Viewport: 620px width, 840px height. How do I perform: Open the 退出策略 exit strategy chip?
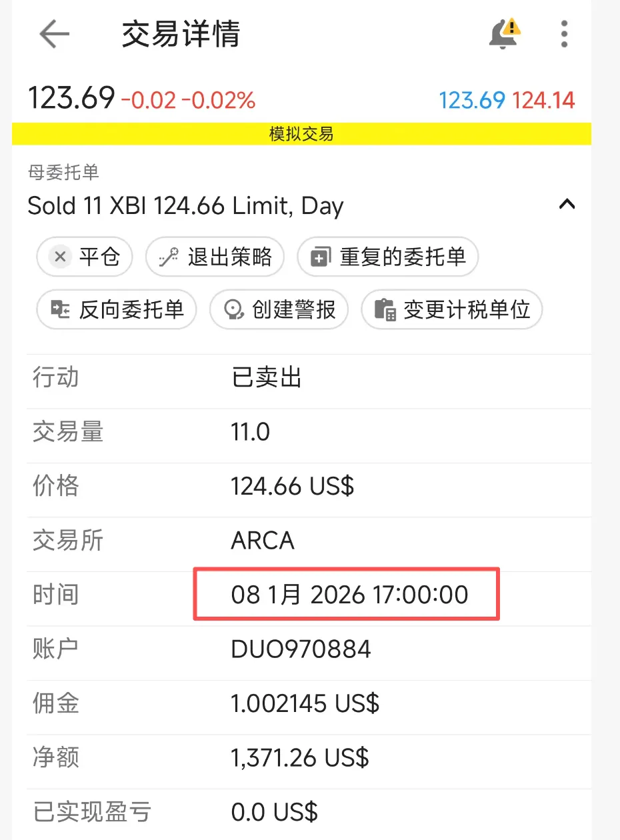tap(215, 257)
